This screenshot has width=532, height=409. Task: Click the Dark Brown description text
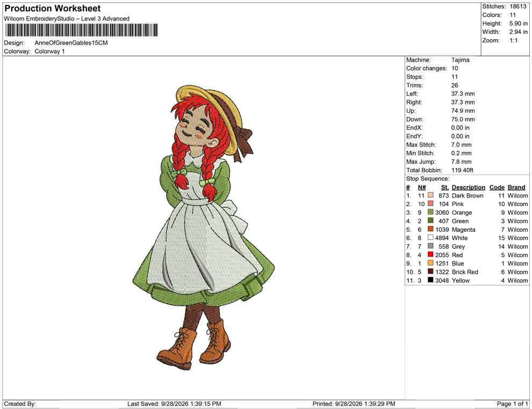(x=468, y=195)
